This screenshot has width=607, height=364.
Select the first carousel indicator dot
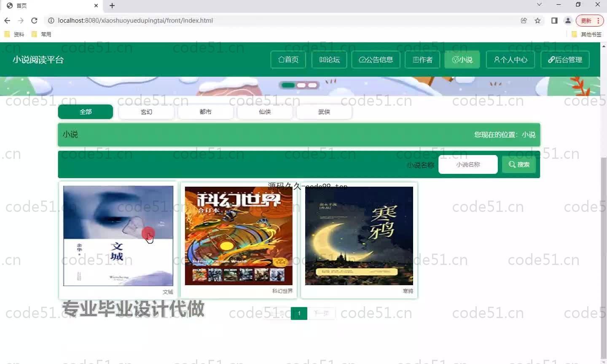[x=288, y=85]
